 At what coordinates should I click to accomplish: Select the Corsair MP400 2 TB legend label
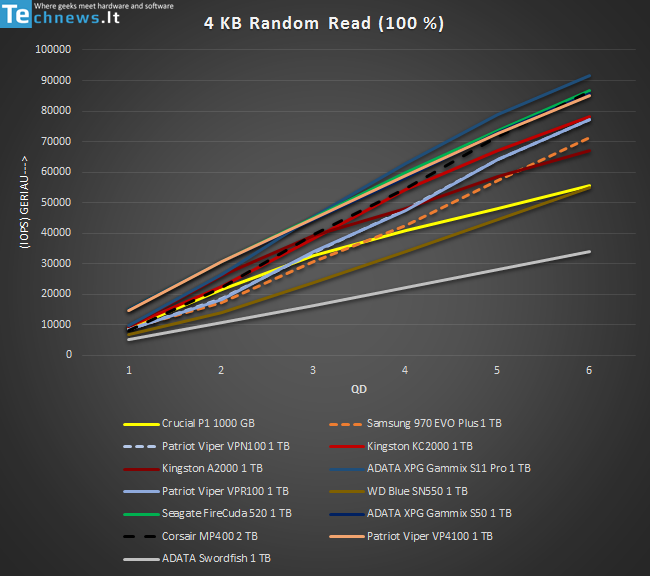pyautogui.click(x=210, y=536)
